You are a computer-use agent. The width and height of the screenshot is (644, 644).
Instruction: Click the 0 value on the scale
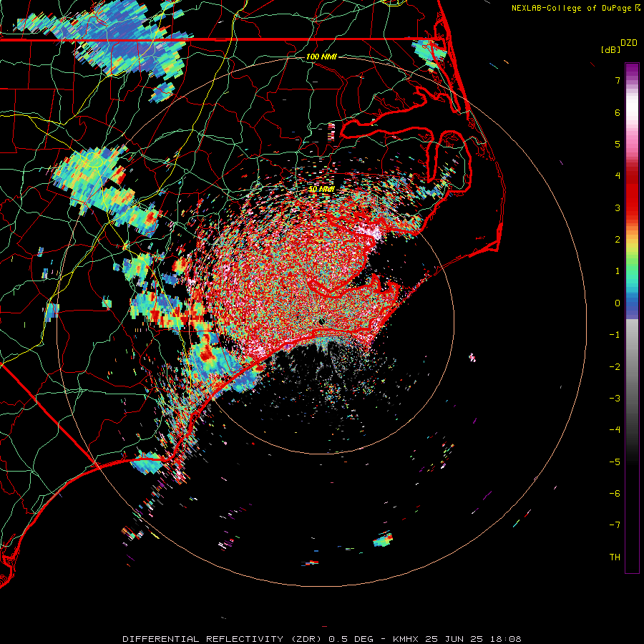coord(618,303)
